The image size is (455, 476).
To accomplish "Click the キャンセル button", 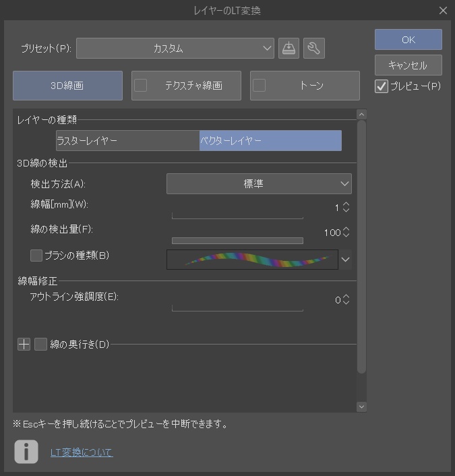I will (408, 65).
